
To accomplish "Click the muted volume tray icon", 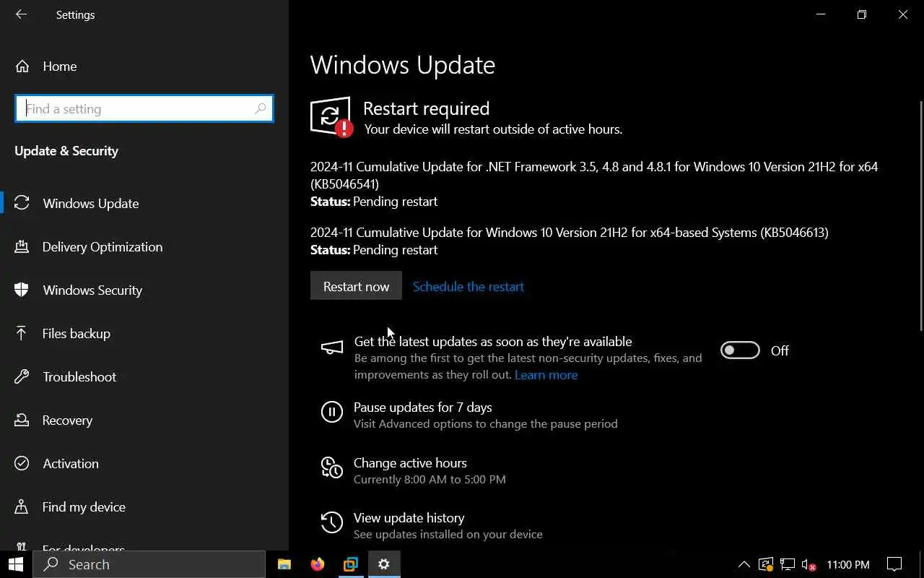I will tap(809, 564).
